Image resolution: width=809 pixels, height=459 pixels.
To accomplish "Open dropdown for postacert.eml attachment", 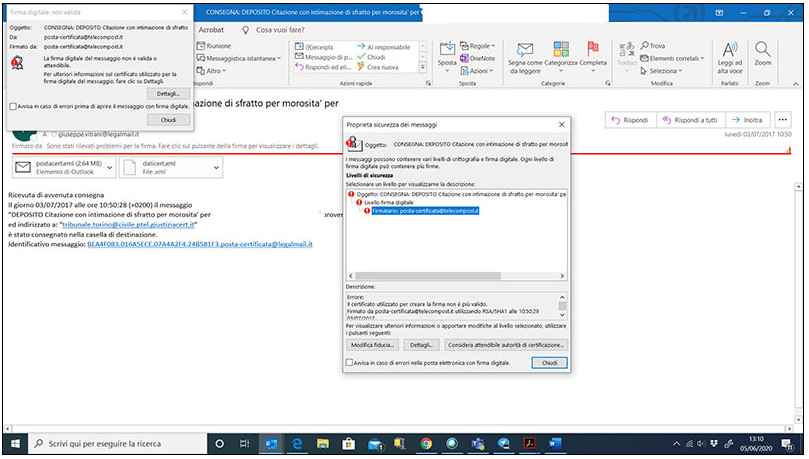I will 109,168.
